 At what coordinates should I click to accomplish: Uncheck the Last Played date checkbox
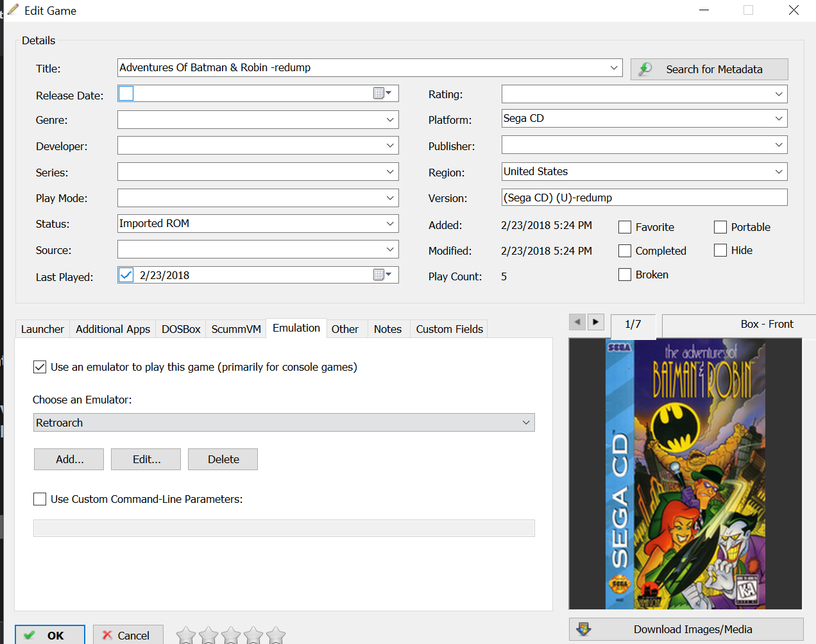coord(126,275)
